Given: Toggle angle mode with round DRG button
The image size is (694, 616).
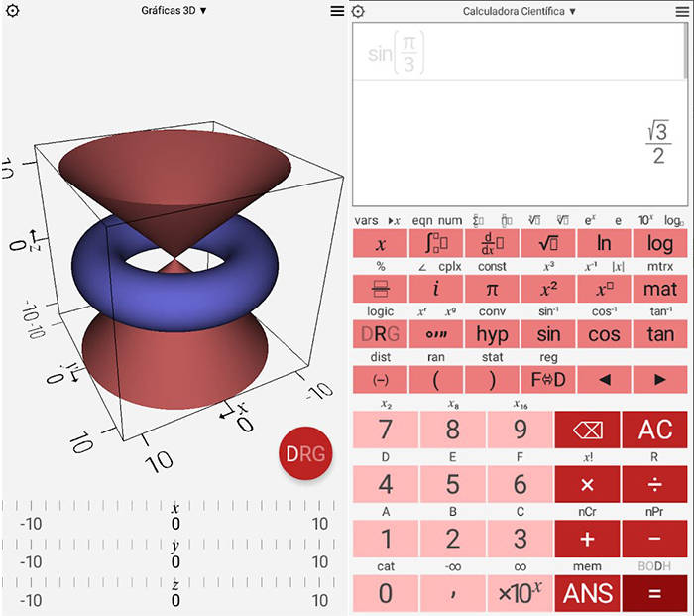Looking at the screenshot, I should [305, 454].
